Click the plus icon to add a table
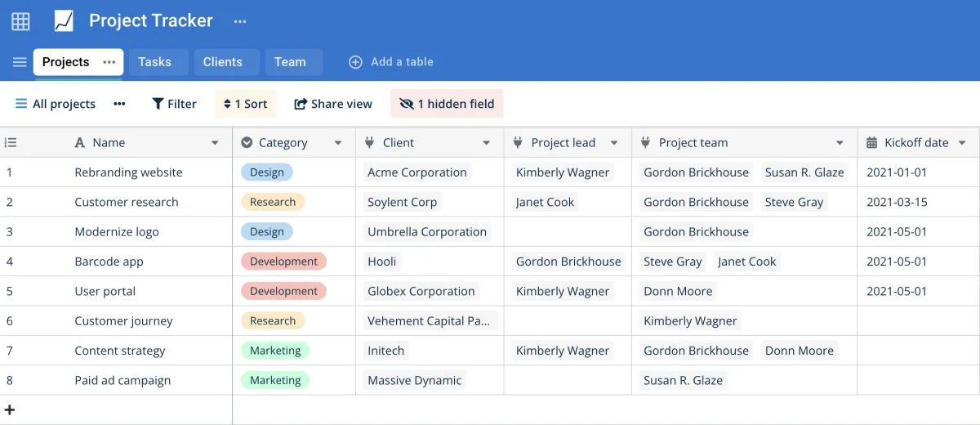This screenshot has height=425, width=980. tap(355, 62)
